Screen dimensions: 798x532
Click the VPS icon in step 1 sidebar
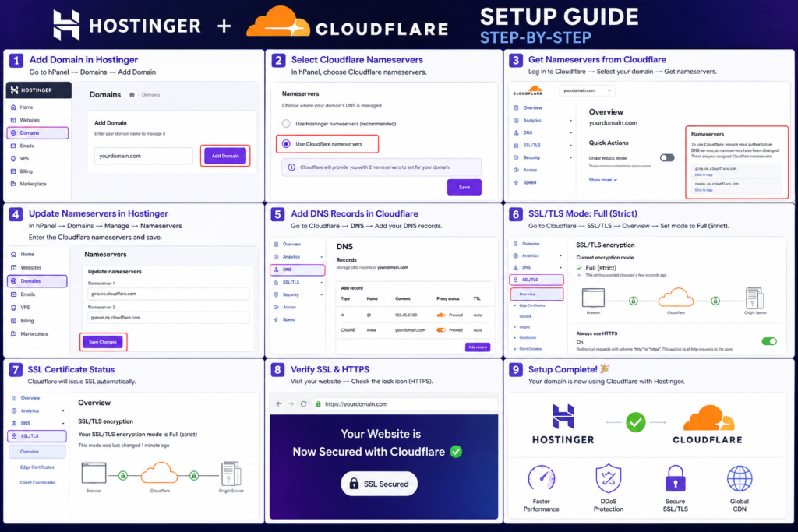tap(13, 159)
